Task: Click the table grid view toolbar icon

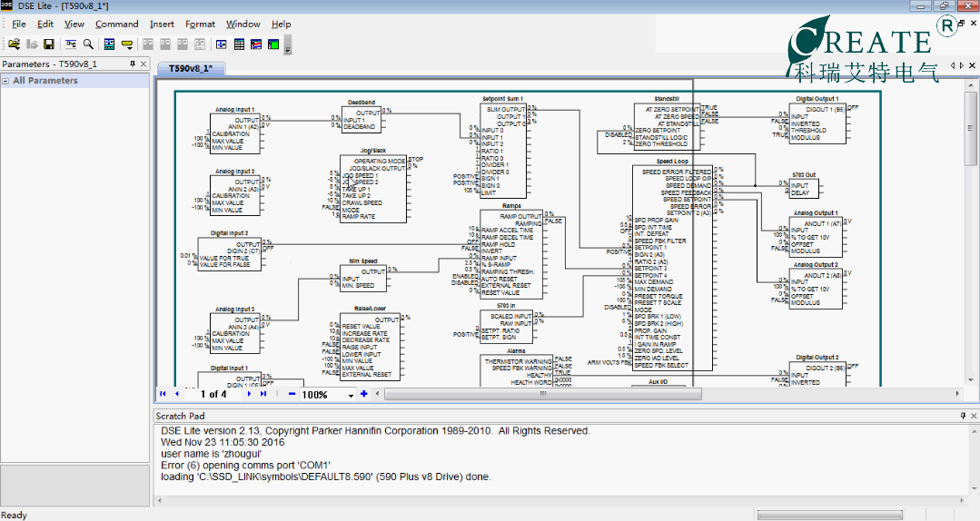Action: click(239, 44)
